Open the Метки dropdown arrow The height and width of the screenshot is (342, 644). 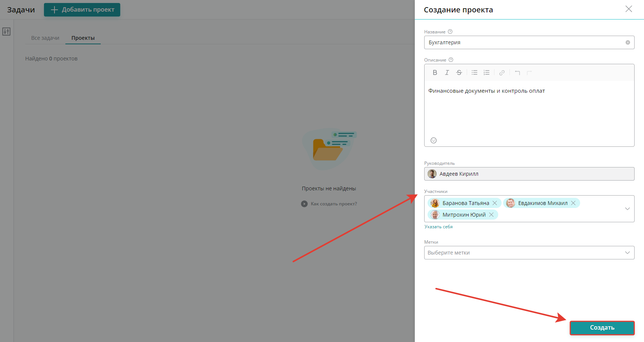pyautogui.click(x=627, y=253)
